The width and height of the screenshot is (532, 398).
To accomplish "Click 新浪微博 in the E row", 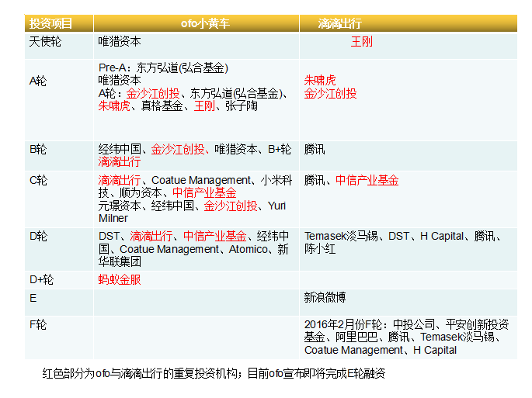I will coord(325,297).
